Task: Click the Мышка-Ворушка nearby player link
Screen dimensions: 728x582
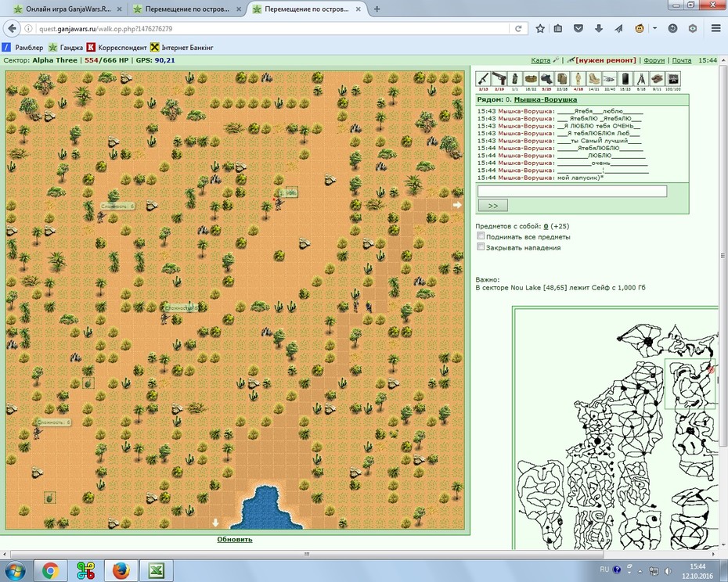Action: (x=546, y=99)
